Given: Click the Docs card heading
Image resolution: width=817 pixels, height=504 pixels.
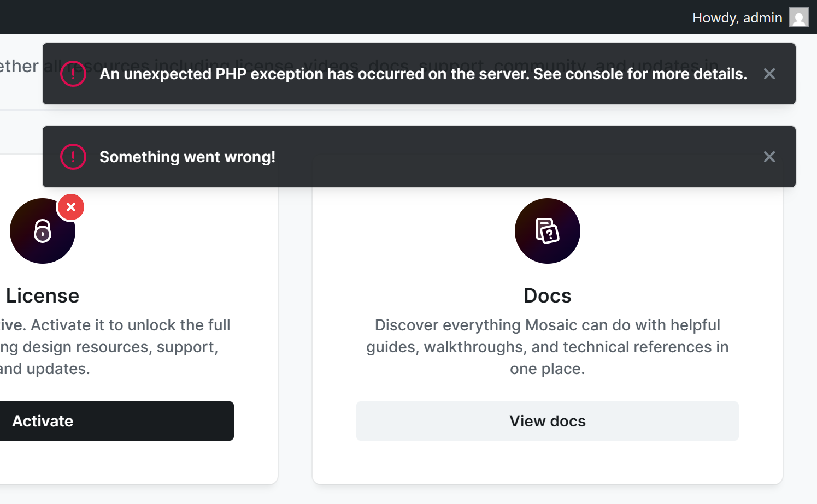Looking at the screenshot, I should [547, 295].
